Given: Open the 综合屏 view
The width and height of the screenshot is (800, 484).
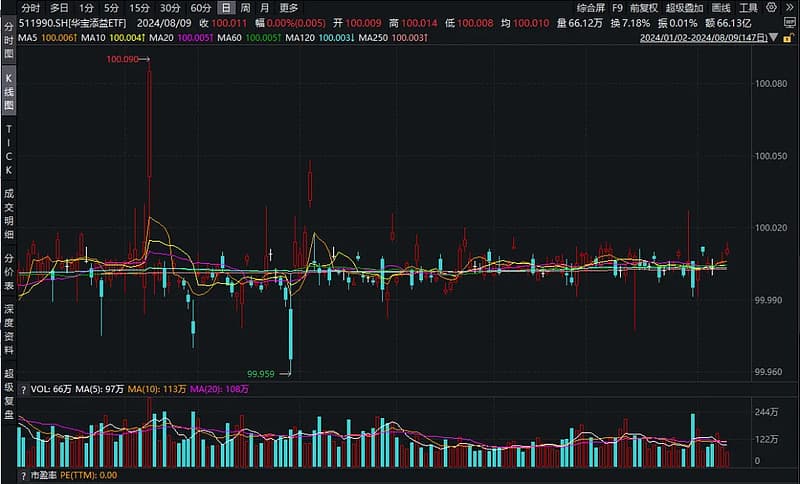Looking at the screenshot, I should tap(591, 8).
